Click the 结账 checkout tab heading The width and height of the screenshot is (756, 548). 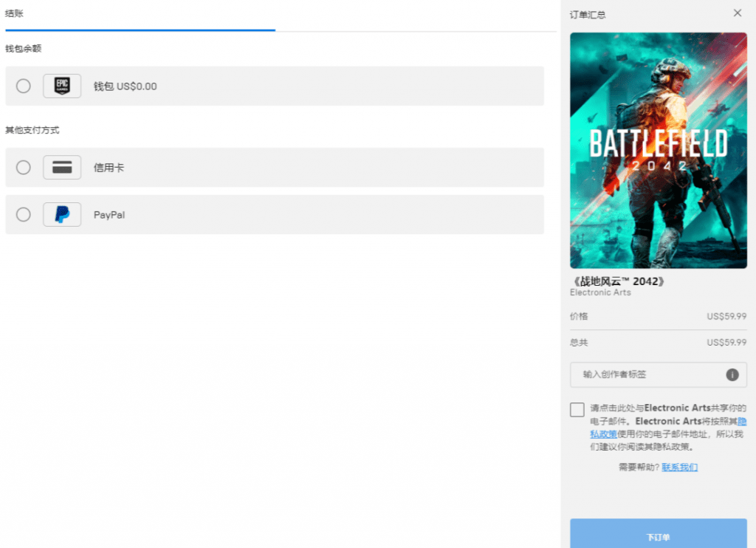point(14,13)
